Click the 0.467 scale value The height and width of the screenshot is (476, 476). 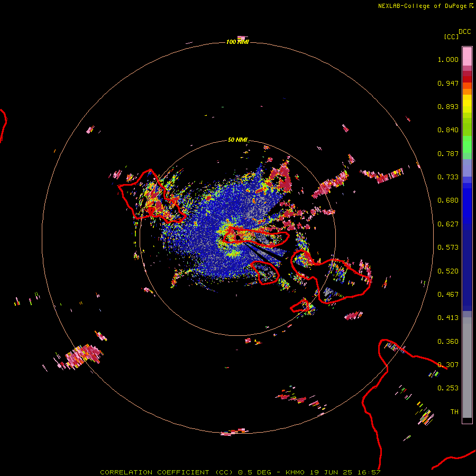448,295
